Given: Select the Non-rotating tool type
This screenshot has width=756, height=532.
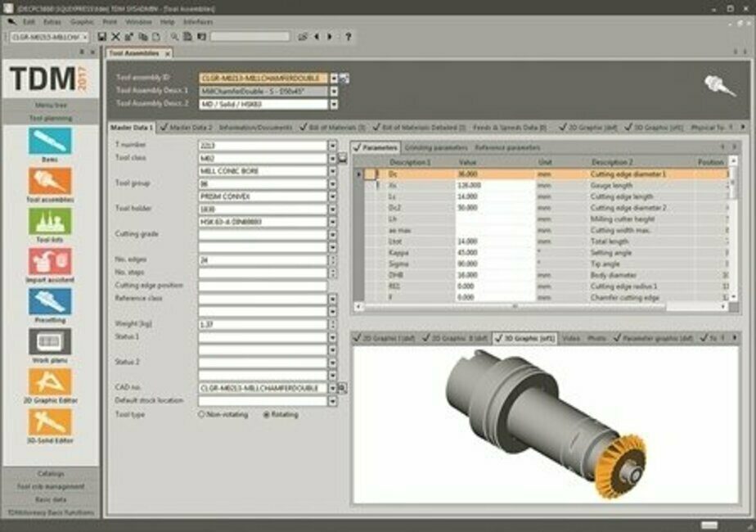Looking at the screenshot, I should [202, 414].
